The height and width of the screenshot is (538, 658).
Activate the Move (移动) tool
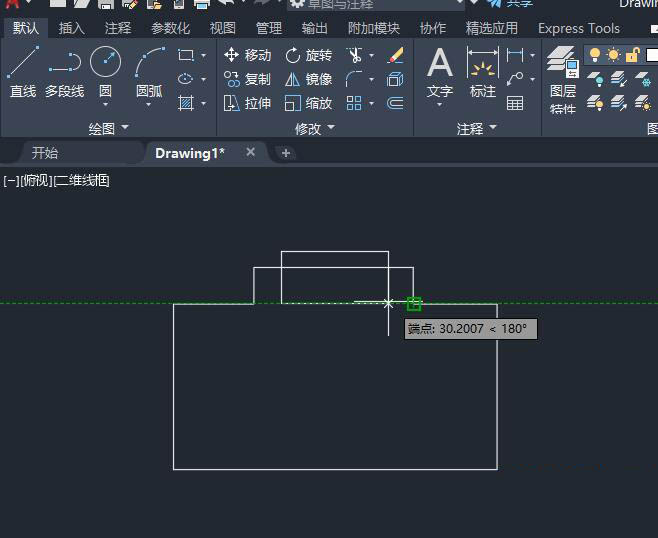[248, 55]
